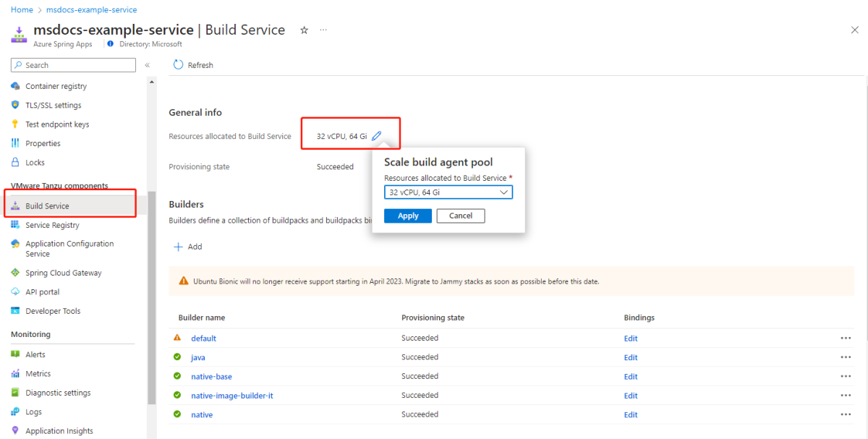Open the ellipsis menu for the default builder

[846, 338]
